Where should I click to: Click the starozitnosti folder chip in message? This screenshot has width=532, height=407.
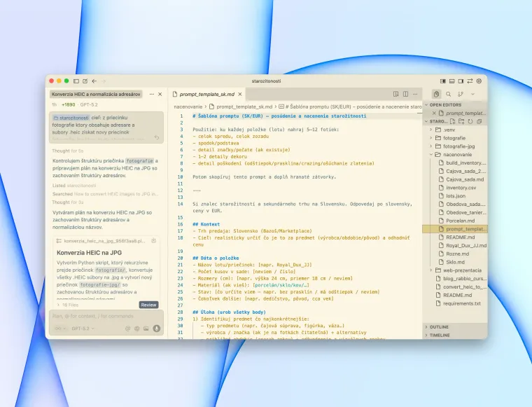[71, 118]
